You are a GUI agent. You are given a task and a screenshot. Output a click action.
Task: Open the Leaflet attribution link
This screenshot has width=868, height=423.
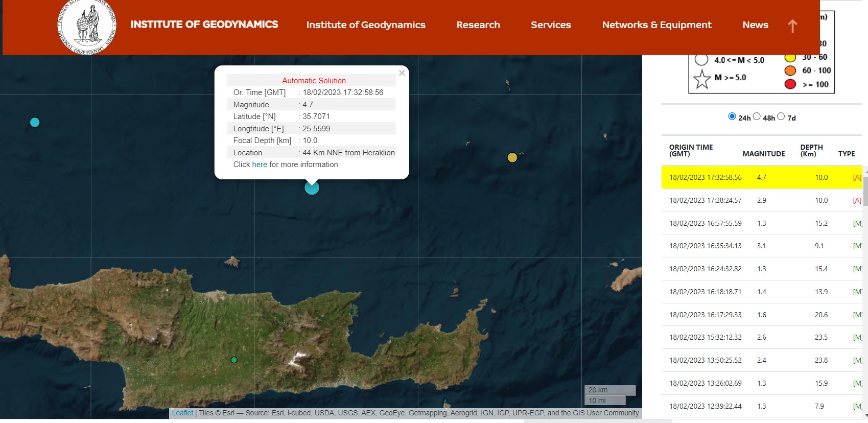[182, 413]
